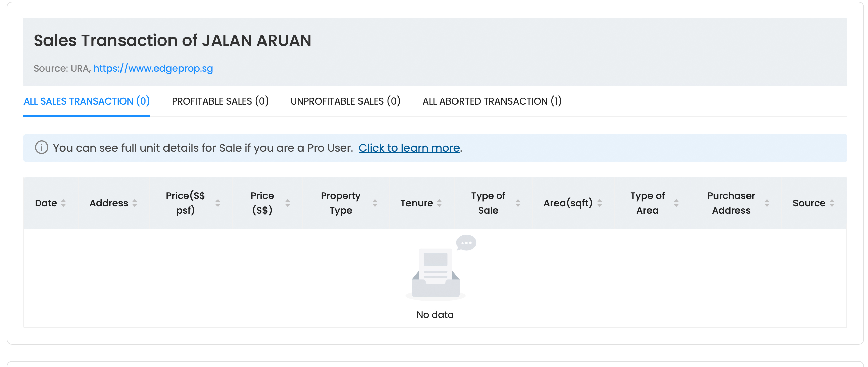Image resolution: width=868 pixels, height=367 pixels.
Task: Sort by Area(sqft) arrow icon
Action: click(x=600, y=203)
